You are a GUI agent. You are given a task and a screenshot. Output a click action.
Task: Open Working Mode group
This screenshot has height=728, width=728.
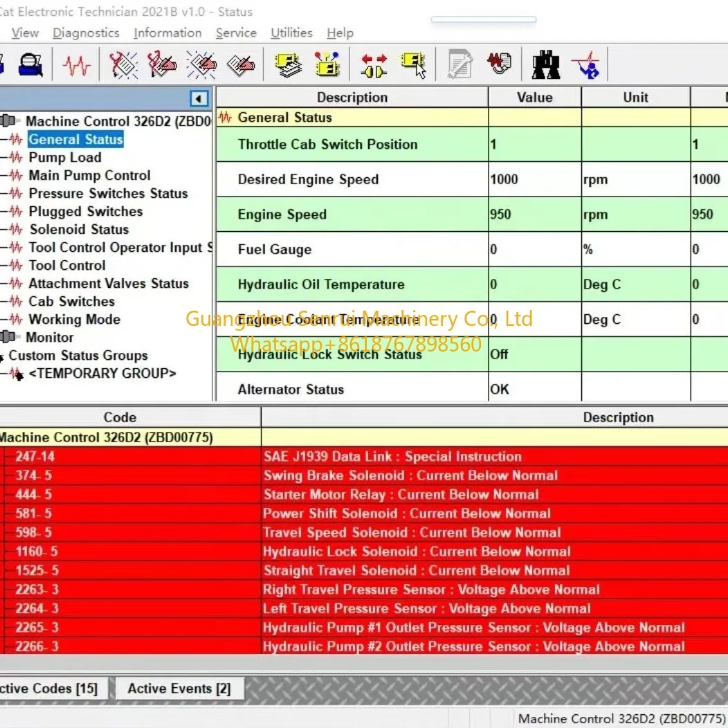pos(74,320)
